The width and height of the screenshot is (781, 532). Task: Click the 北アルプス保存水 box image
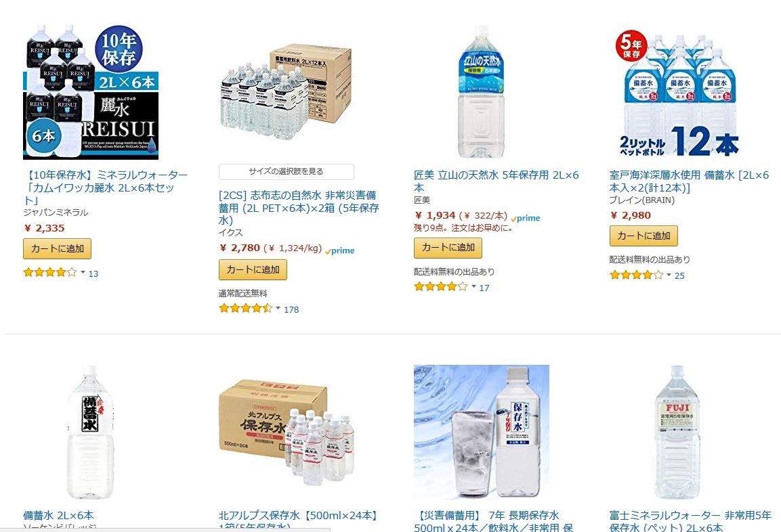[287, 432]
